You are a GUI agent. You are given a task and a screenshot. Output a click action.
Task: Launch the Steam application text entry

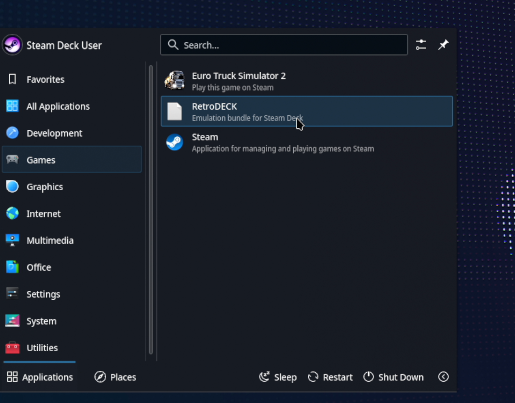[307, 142]
